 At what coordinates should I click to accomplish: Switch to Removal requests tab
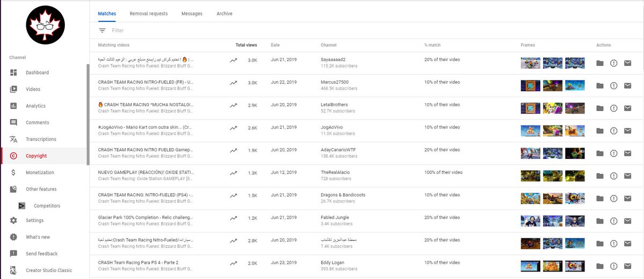point(149,13)
